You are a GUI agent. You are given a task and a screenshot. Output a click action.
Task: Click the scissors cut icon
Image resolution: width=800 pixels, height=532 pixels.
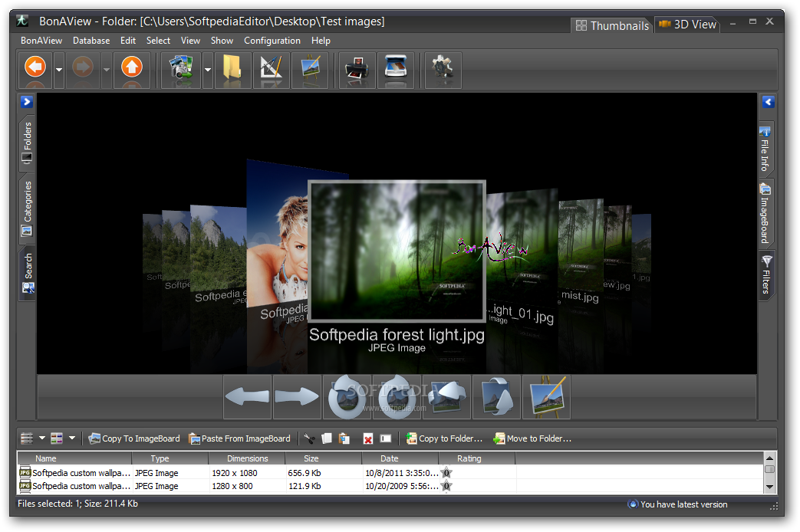pos(309,438)
